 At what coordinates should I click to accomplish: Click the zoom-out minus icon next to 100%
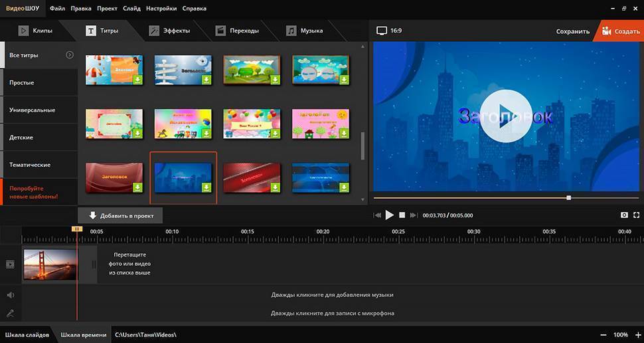coord(604,334)
